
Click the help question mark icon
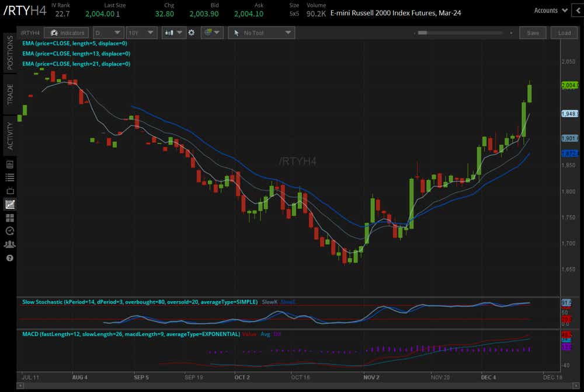point(10,258)
